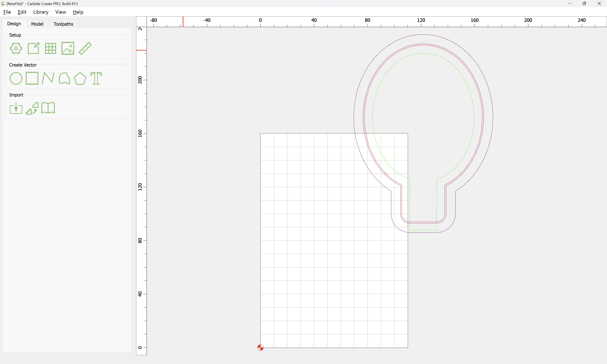Click the background image icon
607x364 pixels.
tap(68, 48)
